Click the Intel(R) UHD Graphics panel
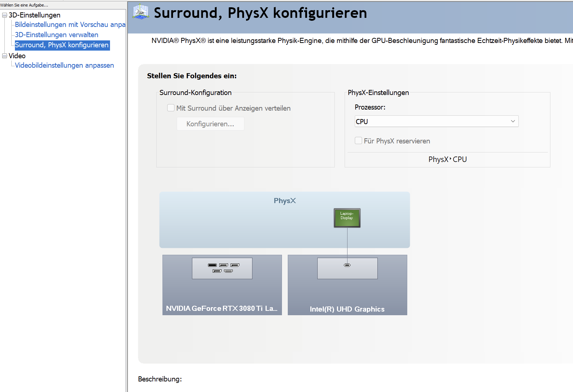Image resolution: width=573 pixels, height=392 pixels. pos(348,285)
